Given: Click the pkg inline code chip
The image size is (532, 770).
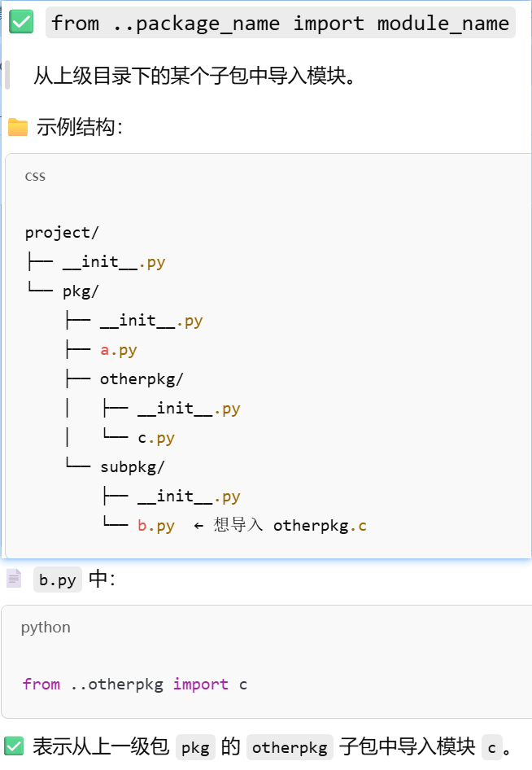Looking at the screenshot, I should (195, 747).
